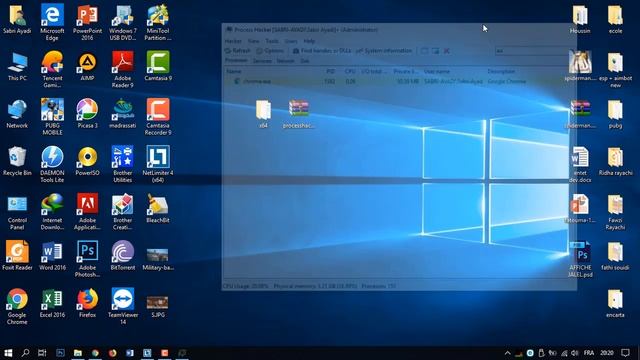
Task: Select the x64 folder on the desktop
Action: pos(263,114)
